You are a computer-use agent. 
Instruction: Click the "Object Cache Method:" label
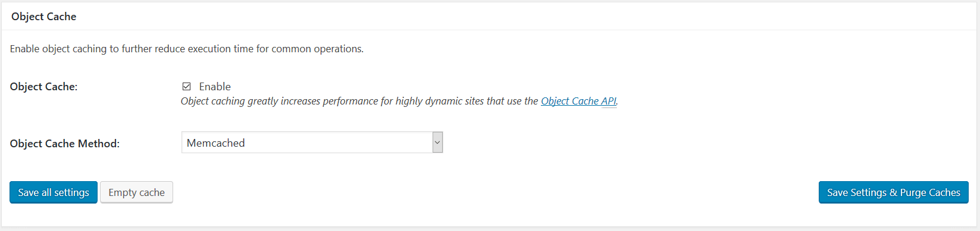tap(65, 144)
